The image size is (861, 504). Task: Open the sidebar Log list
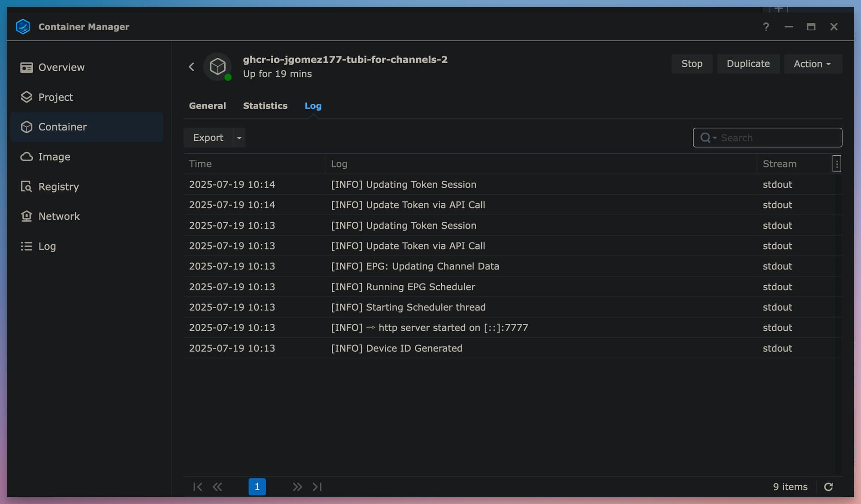tap(47, 246)
